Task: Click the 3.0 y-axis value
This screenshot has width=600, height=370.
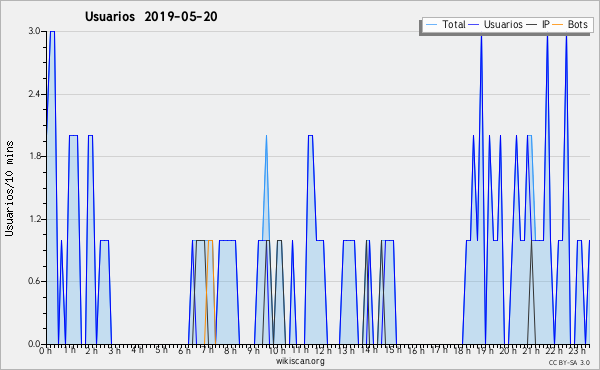Action: [34, 31]
